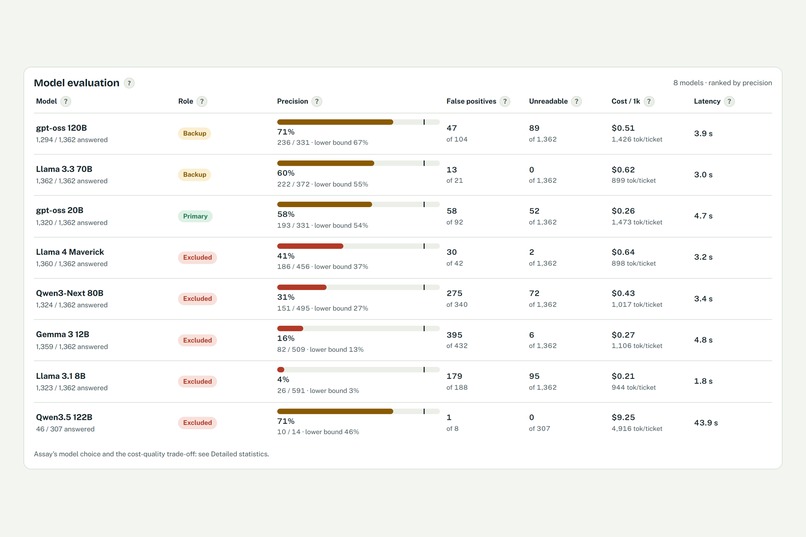Click Excluded badge for Qwen3-Next 80B
The image size is (806, 537).
click(197, 299)
